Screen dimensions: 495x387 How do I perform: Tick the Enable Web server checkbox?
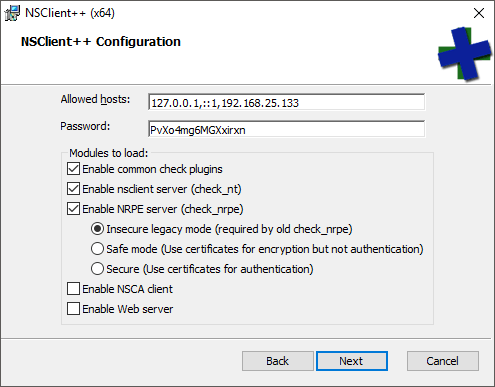click(73, 309)
